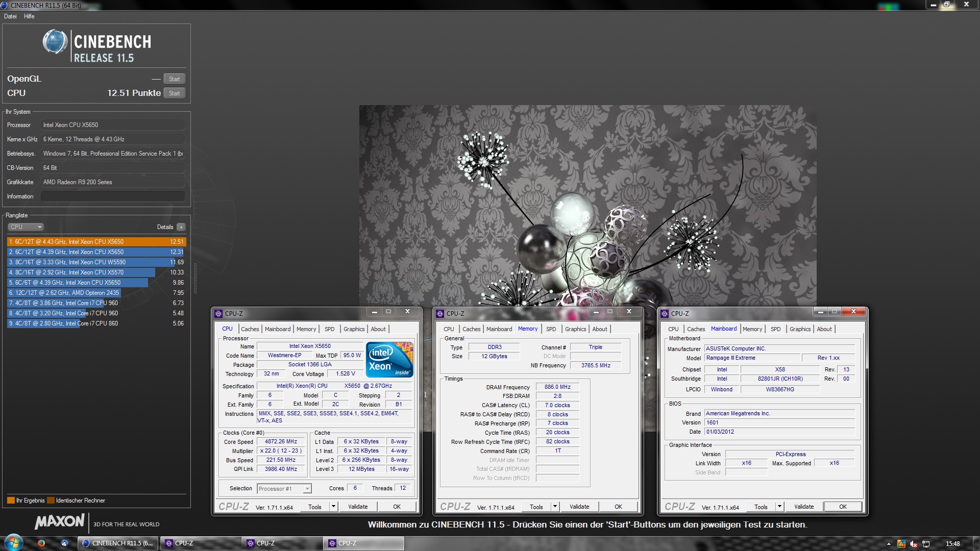Screen dimensions: 980x551
Task: Select ranking entry Xeon CPU W5590
Action: tap(96, 262)
